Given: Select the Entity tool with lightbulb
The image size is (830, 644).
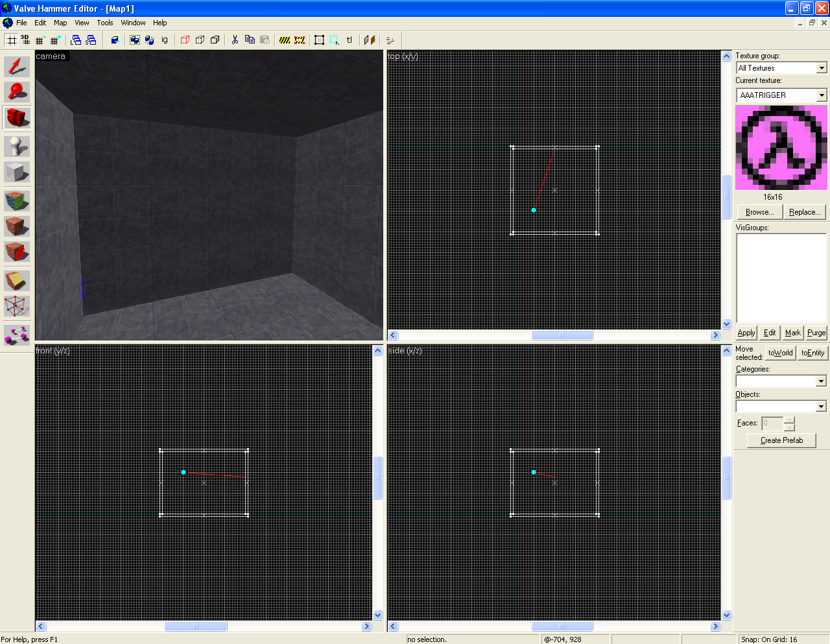Looking at the screenshot, I should pos(17,147).
